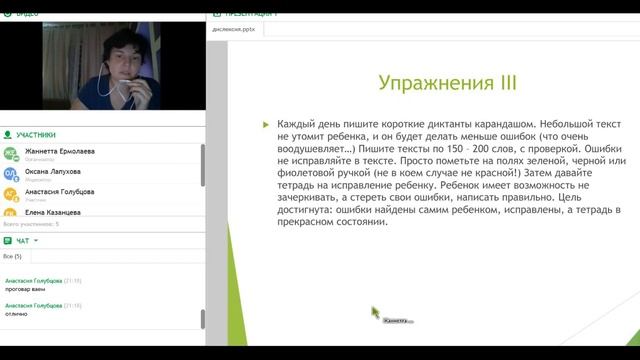Click the 'УЧАСТНИКИ' panel header

(x=36, y=135)
